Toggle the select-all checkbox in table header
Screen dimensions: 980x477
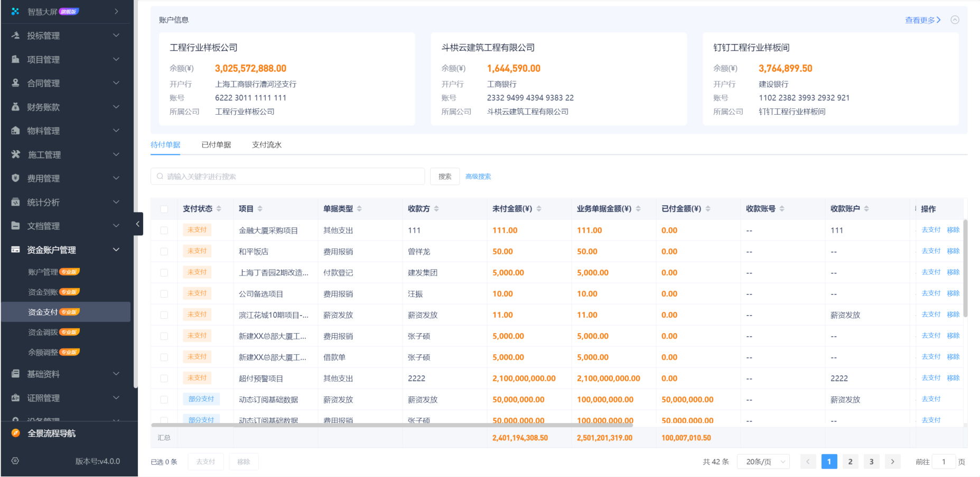tap(164, 209)
